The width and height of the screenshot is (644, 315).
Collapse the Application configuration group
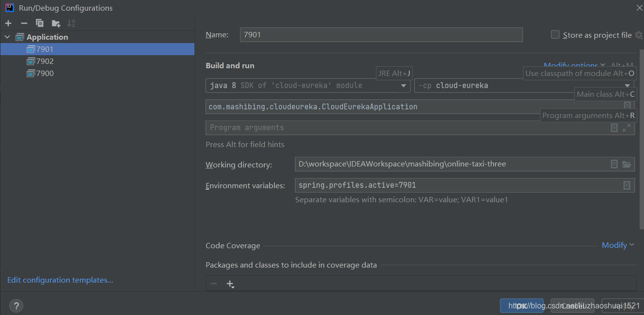7,37
